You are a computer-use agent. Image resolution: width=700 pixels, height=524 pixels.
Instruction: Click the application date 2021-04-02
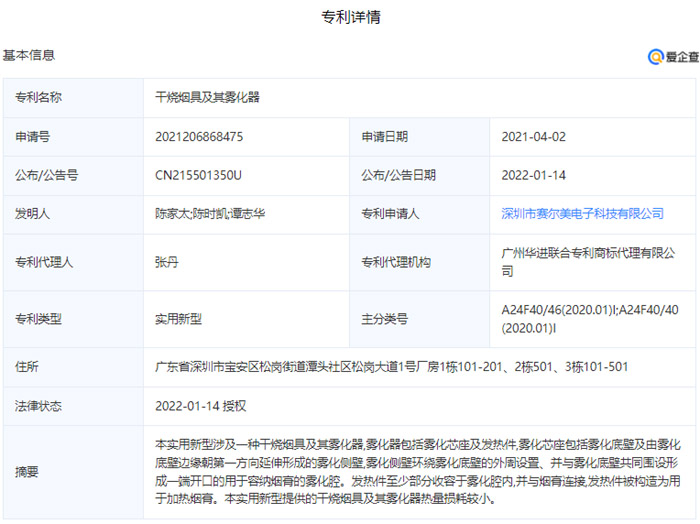coord(534,137)
